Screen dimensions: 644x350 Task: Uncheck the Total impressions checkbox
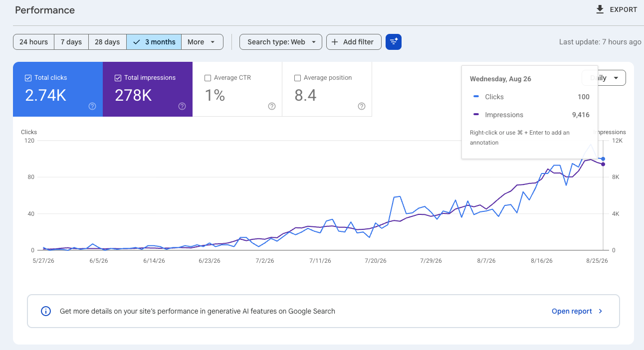(118, 78)
